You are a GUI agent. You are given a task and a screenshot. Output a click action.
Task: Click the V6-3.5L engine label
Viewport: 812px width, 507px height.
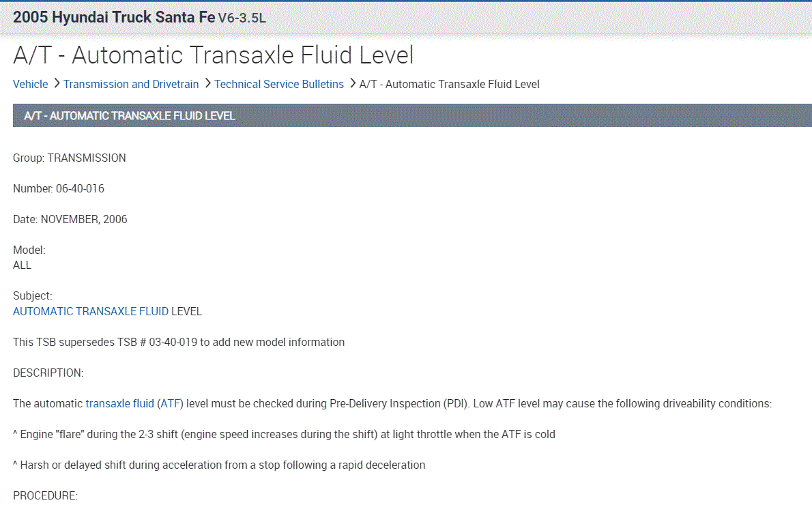click(x=242, y=18)
